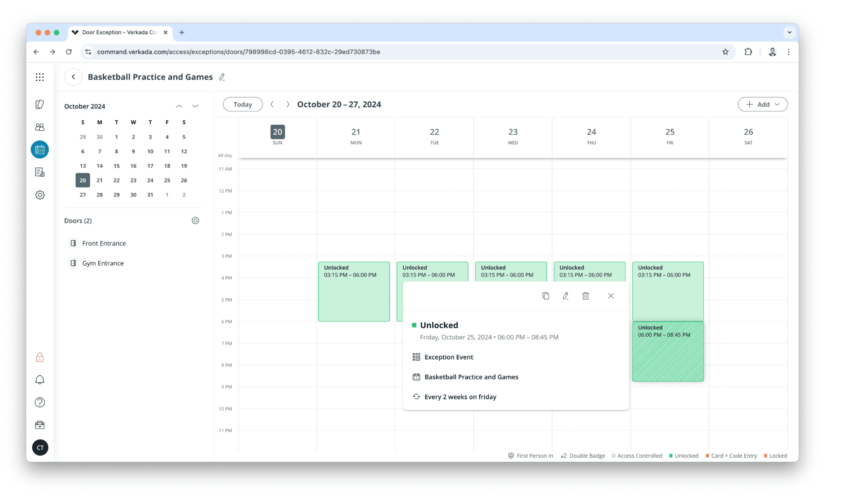Copy the Unlocked exception event
The image size is (860, 504).
pos(545,296)
